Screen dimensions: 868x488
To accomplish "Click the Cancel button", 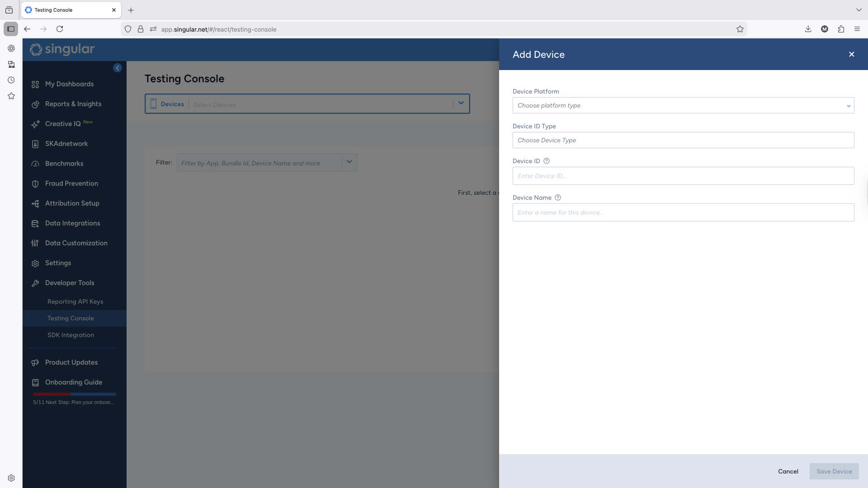I will click(788, 471).
